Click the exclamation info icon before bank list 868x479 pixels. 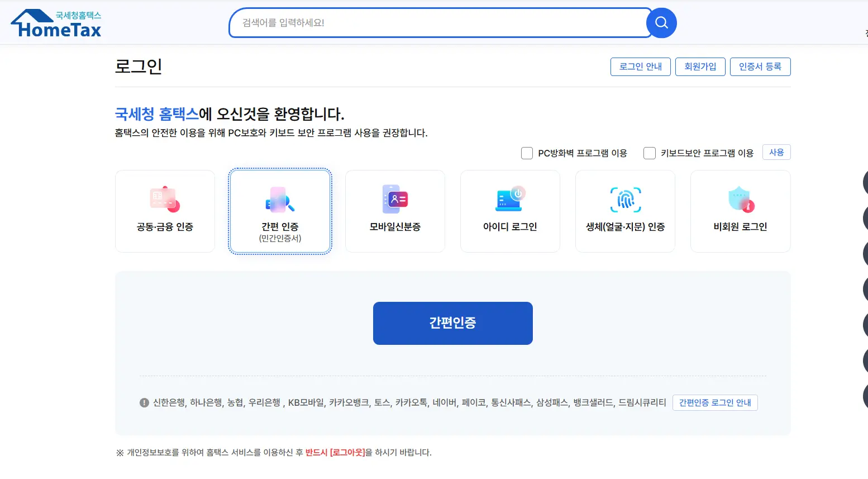(x=144, y=403)
